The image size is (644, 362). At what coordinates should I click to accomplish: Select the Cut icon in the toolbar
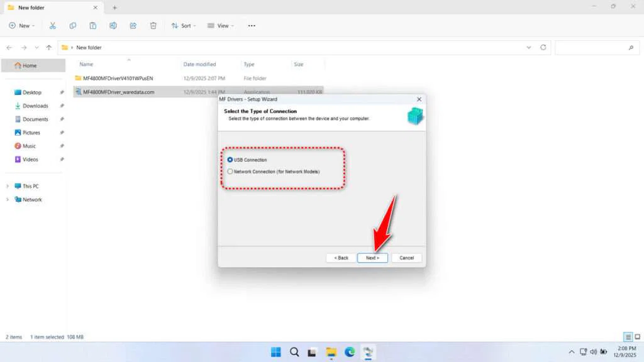pyautogui.click(x=53, y=25)
